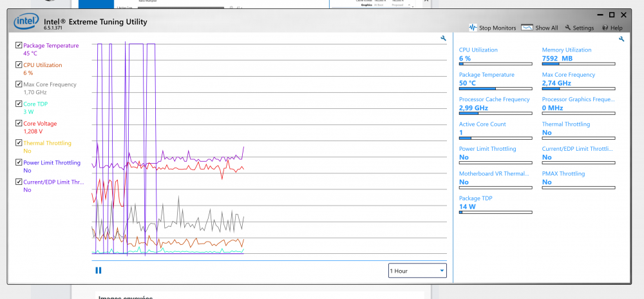644x299 pixels.
Task: Click the Memory Utilization progress bar
Action: tap(579, 64)
